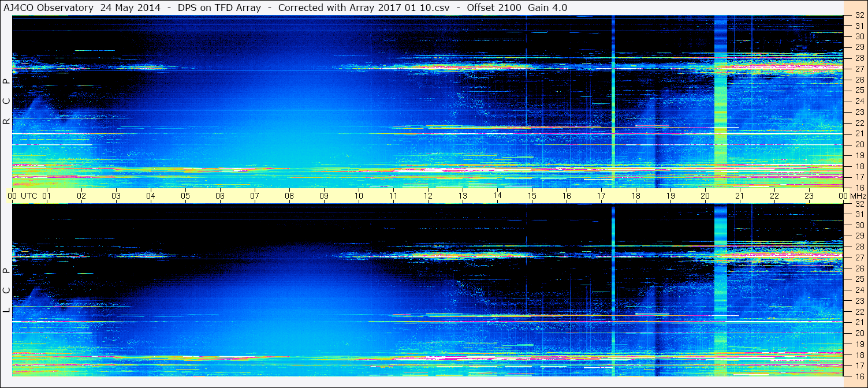Click the 03 hour label on the time axis

[x=116, y=196]
